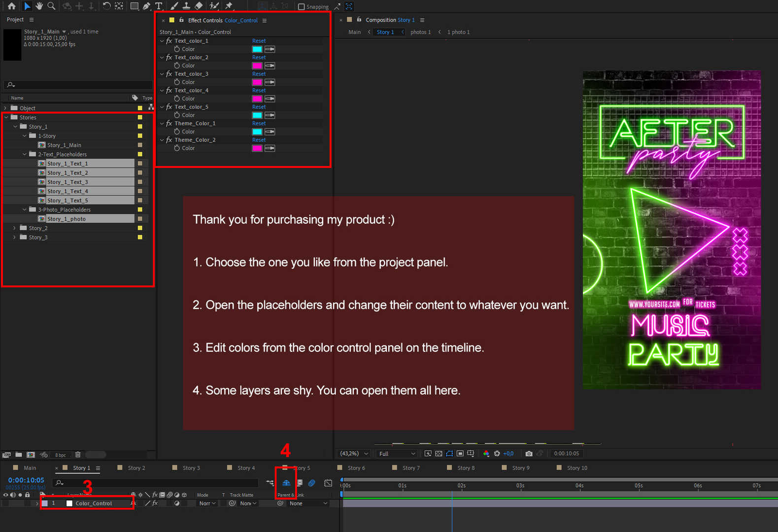Image resolution: width=778 pixels, height=532 pixels.
Task: Toggle transparency grid in viewer
Action: (x=439, y=454)
